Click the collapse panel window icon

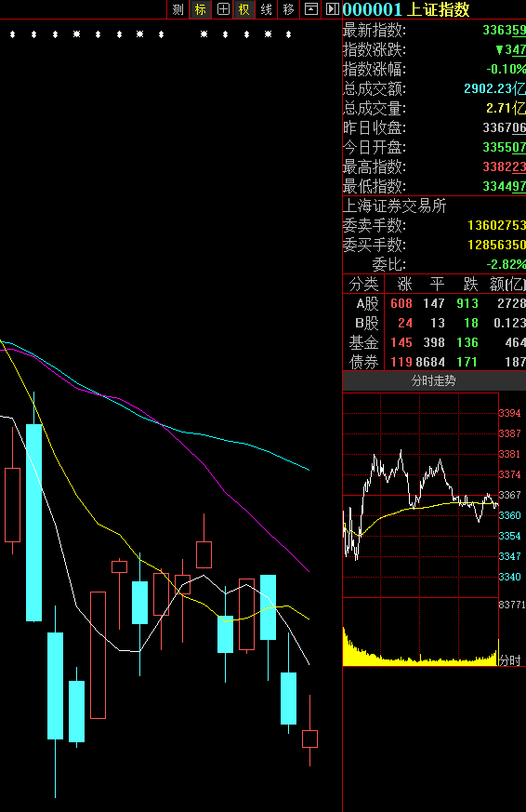tap(310, 8)
